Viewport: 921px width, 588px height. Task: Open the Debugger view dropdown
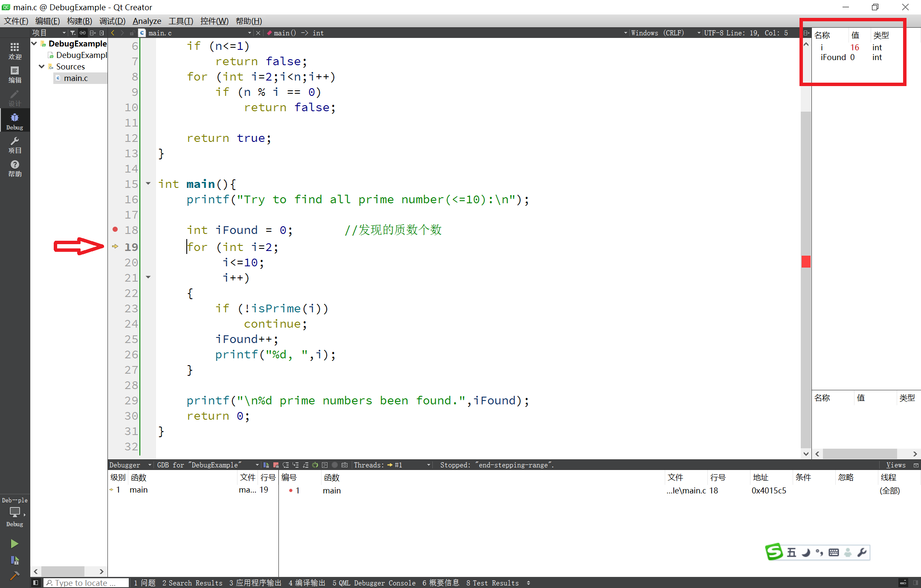coord(130,465)
